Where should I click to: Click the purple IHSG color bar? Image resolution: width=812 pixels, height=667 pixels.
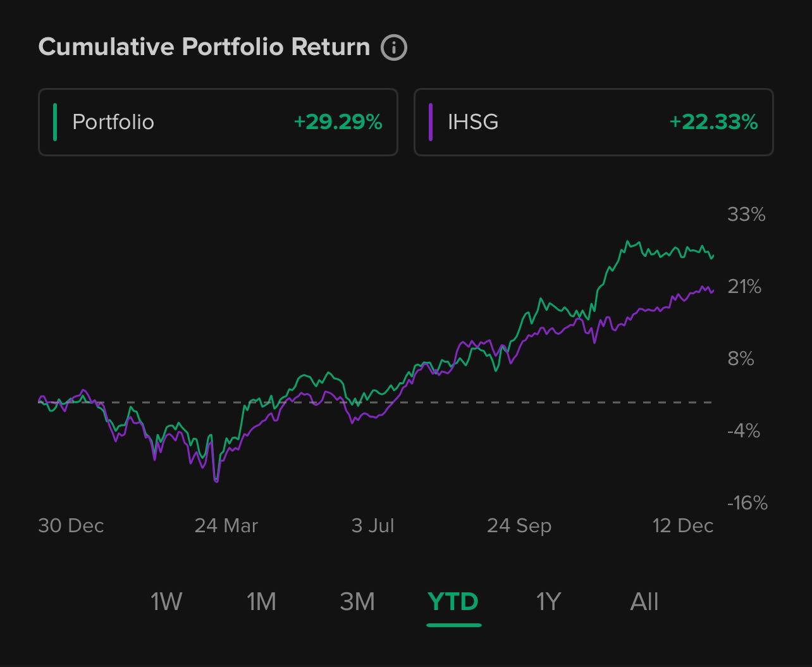click(x=431, y=122)
